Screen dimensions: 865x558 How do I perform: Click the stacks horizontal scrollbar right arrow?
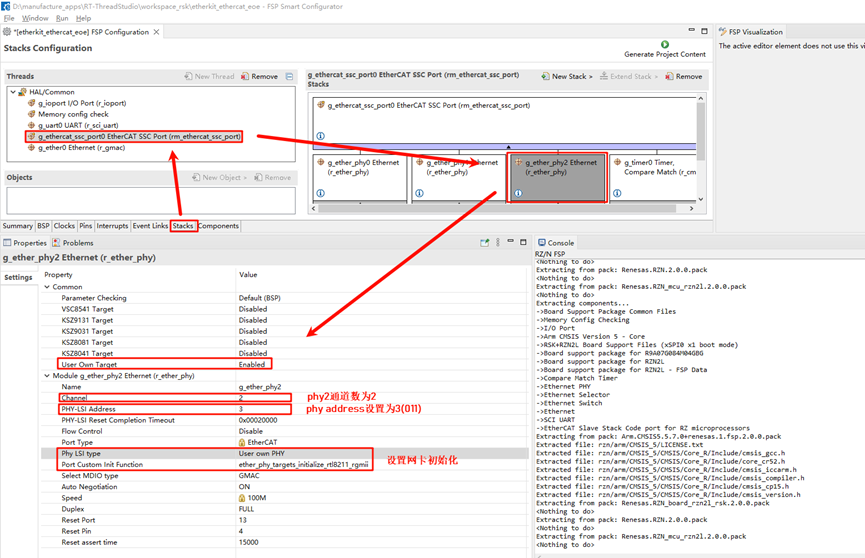tap(692, 209)
